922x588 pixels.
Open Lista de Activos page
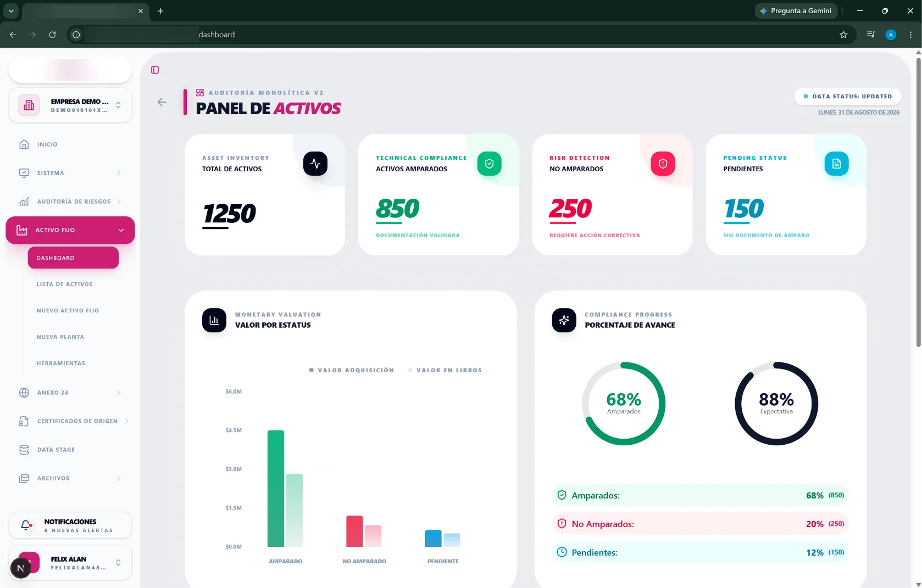point(64,284)
